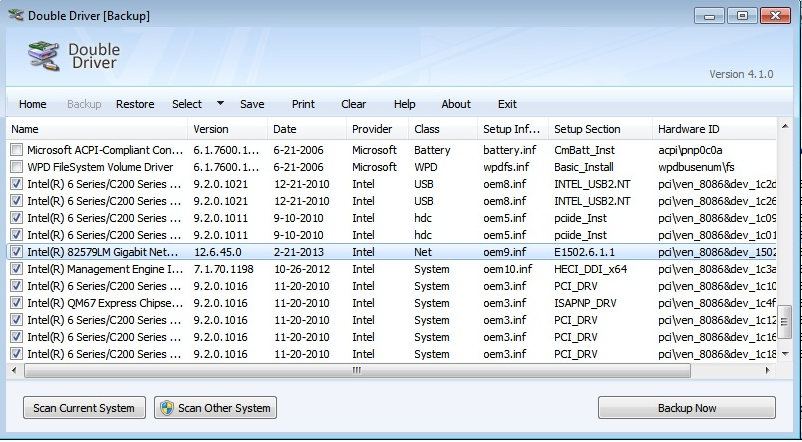
Task: Click the horizontal scrollbar left arrow
Action: click(x=14, y=370)
